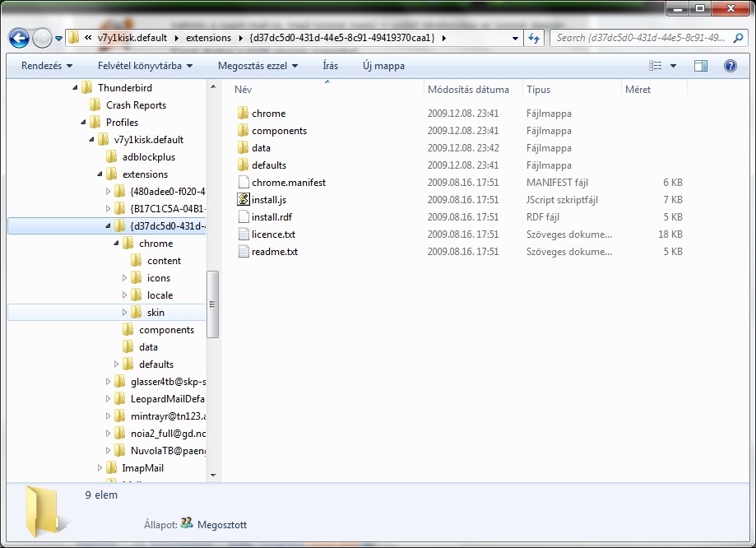Click the {d37dc5d0-431d-44e5...} breadcrumb segment
This screenshot has width=756, height=548.
[x=342, y=38]
